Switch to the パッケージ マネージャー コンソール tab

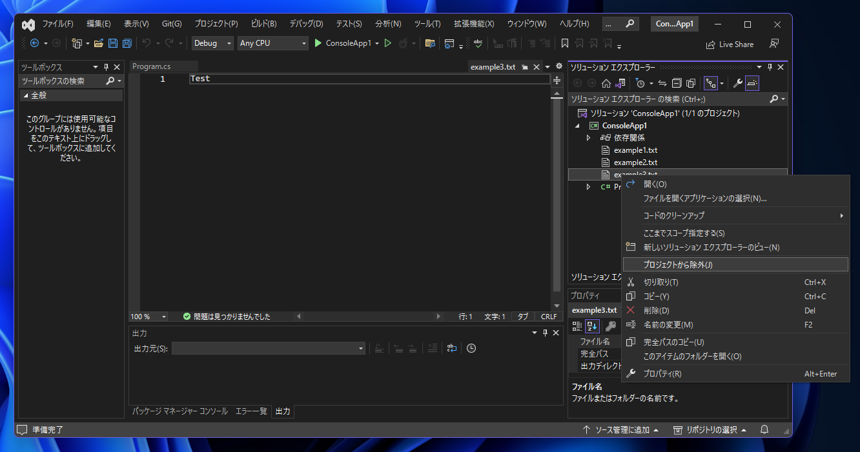[179, 411]
